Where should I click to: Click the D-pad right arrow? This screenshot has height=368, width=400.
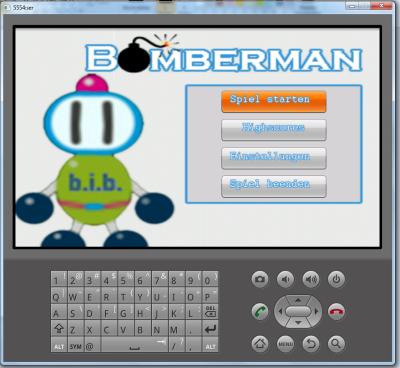[316, 312]
